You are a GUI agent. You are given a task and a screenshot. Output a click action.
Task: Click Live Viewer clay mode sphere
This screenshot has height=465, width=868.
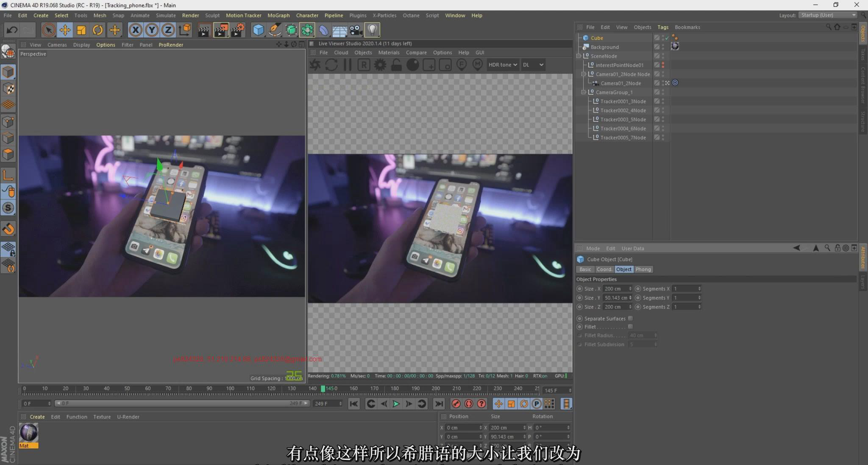coord(412,65)
